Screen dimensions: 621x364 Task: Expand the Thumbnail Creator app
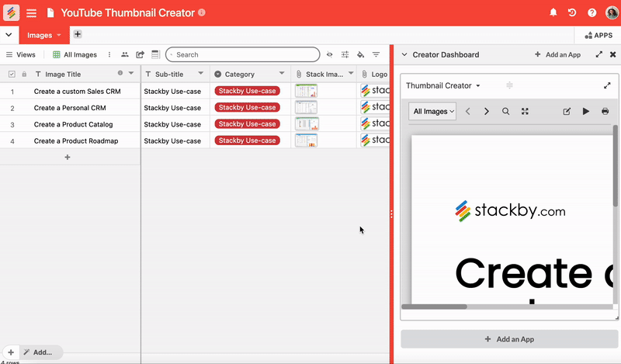tap(607, 85)
